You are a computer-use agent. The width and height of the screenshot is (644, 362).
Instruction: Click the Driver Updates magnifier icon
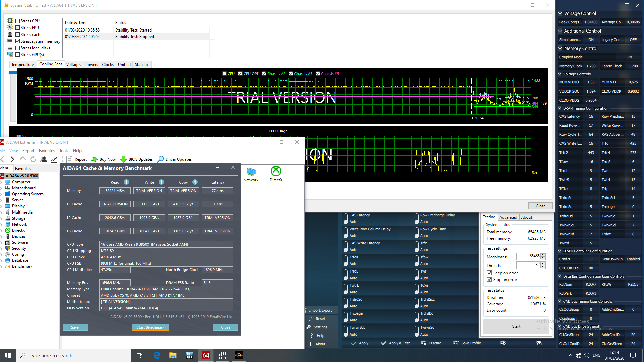tap(161, 159)
